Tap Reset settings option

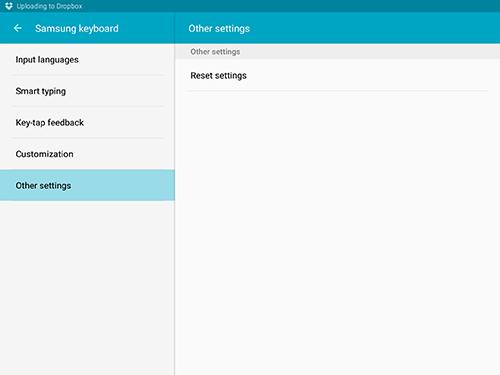(x=337, y=76)
